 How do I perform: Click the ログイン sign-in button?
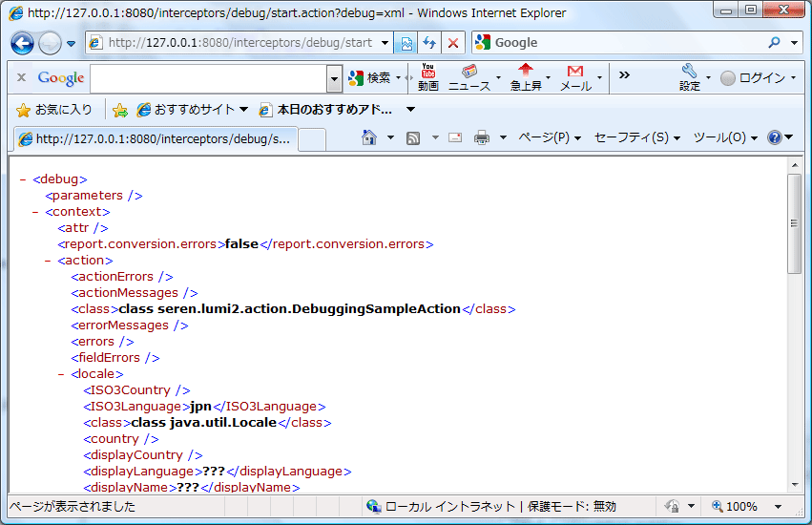[x=754, y=77]
